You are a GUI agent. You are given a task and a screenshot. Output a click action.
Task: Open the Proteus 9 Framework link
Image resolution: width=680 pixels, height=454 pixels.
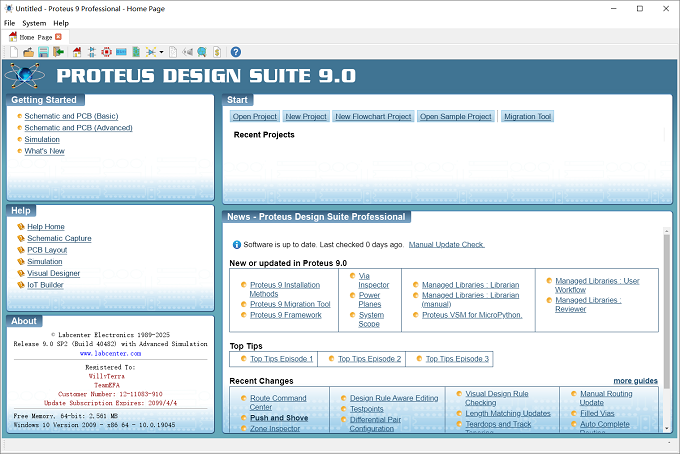pyautogui.click(x=286, y=315)
